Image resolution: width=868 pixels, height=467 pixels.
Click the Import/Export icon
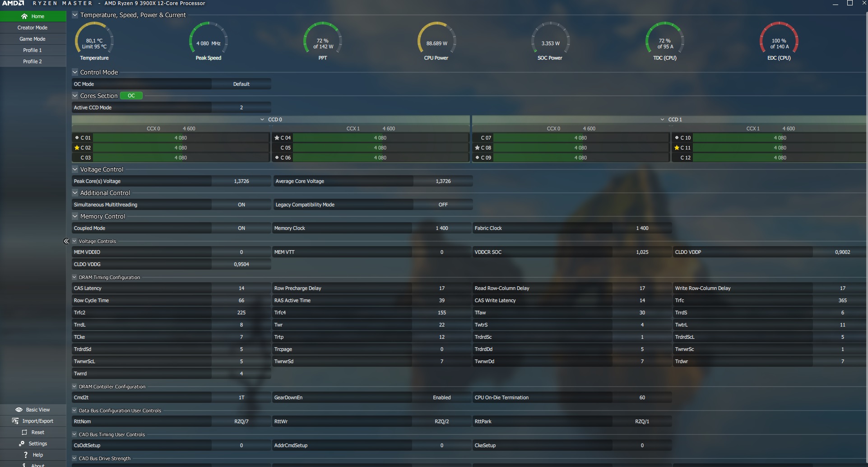point(15,421)
